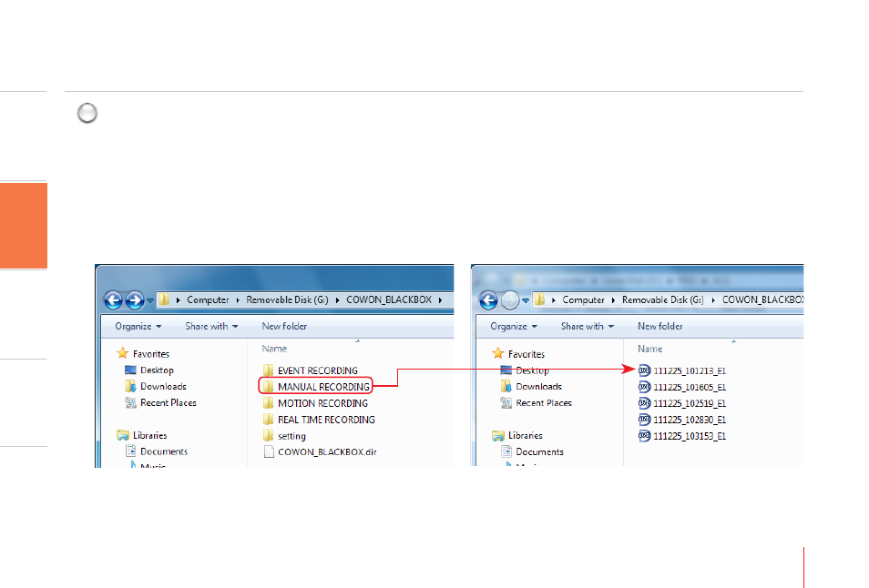Click disabled Forward arrow in right window
Viewport: 869px width, 588px height.
[510, 300]
